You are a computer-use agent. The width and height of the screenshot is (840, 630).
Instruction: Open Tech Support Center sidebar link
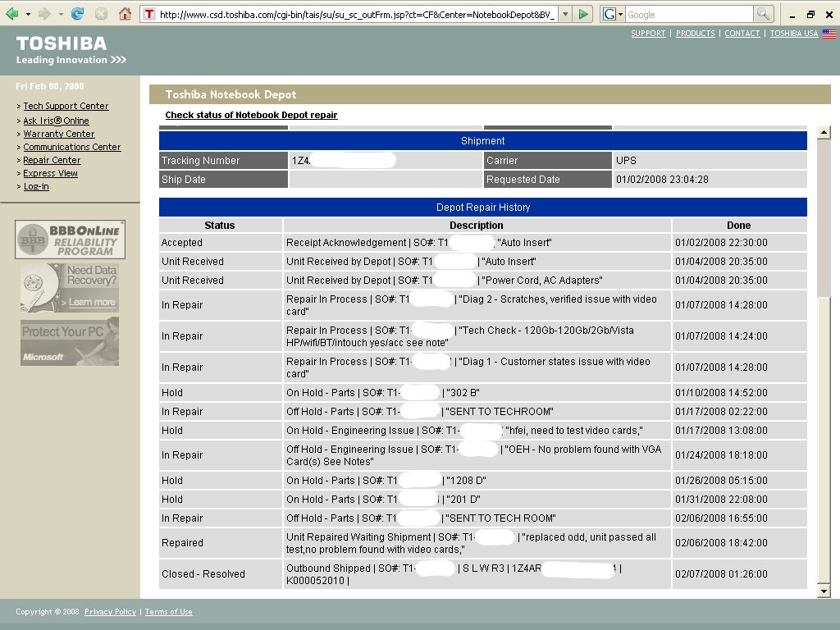pos(66,106)
